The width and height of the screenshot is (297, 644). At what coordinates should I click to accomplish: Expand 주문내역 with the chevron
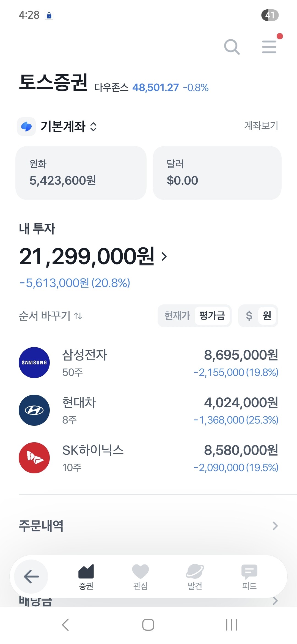(x=275, y=526)
